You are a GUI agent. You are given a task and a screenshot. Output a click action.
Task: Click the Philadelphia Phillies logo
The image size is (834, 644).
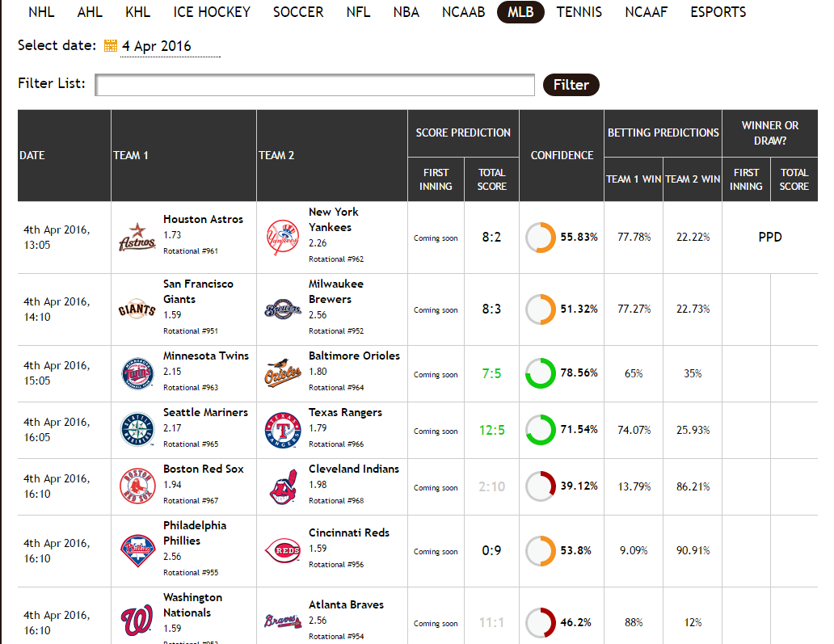[137, 550]
